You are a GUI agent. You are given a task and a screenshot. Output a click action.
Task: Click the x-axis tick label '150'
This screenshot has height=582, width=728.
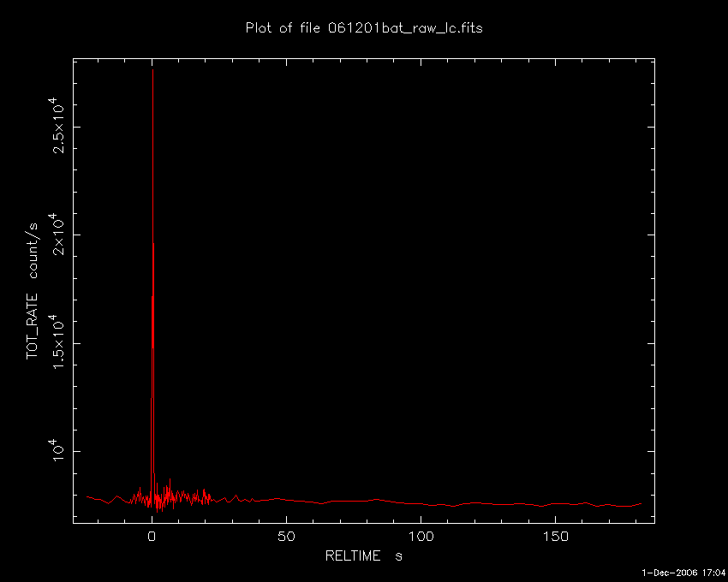click(555, 537)
